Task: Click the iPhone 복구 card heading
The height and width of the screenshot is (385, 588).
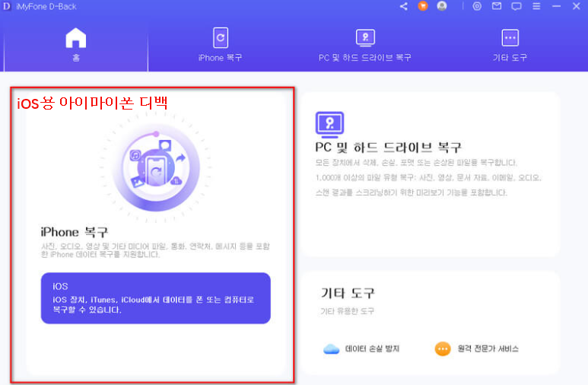Action: (x=75, y=232)
